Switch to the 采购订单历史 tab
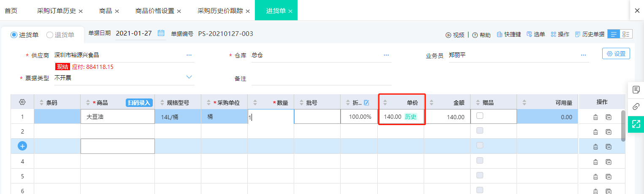Screen dimensions: 644x194 coord(56,11)
